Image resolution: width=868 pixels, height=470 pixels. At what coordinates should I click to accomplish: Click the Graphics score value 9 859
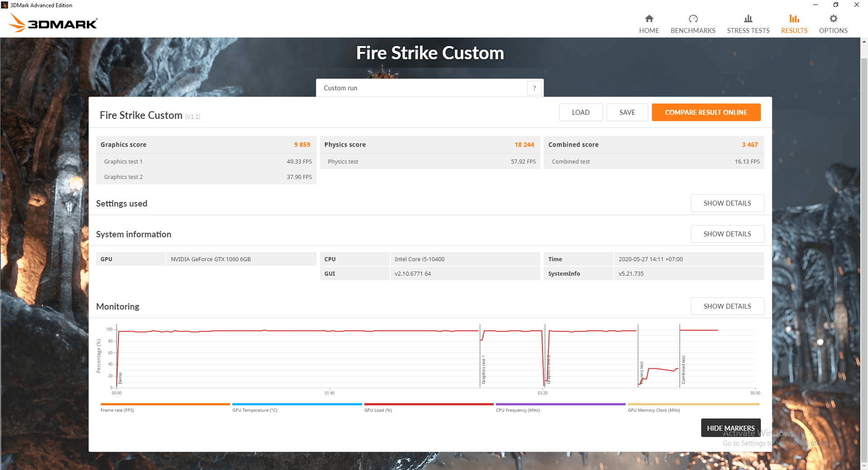(x=302, y=145)
